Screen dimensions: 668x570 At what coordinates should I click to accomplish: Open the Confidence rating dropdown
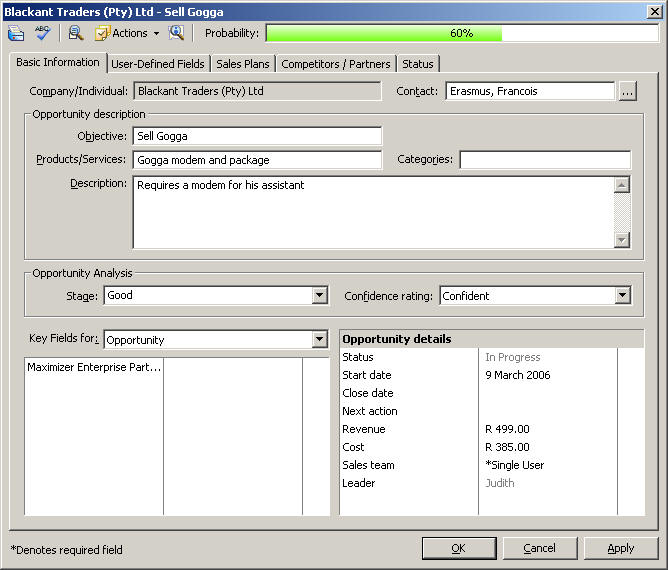622,295
